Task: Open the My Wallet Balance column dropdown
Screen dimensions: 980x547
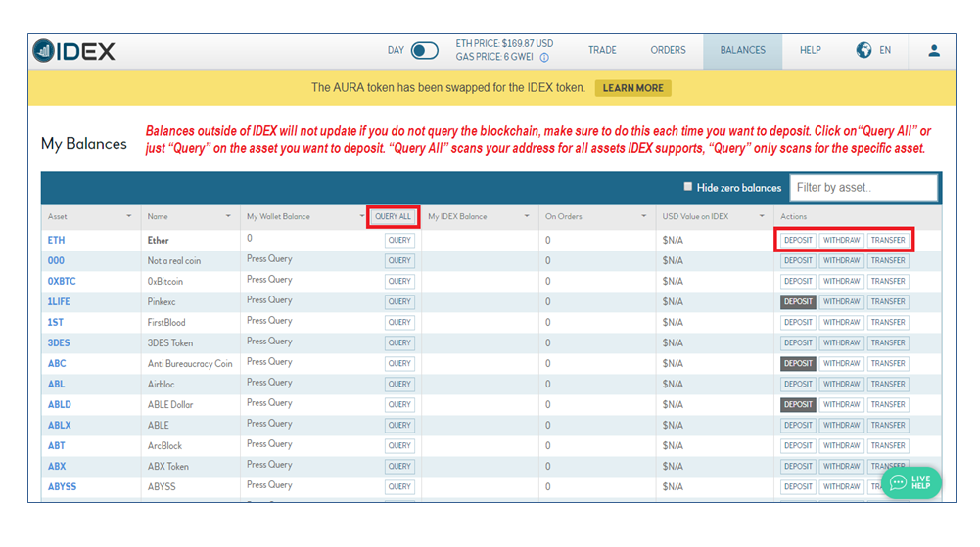Action: (361, 216)
